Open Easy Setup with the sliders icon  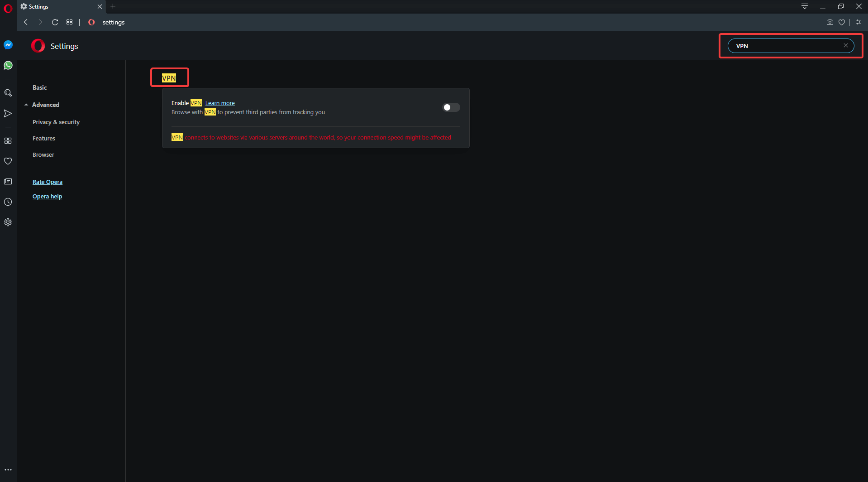click(x=859, y=22)
